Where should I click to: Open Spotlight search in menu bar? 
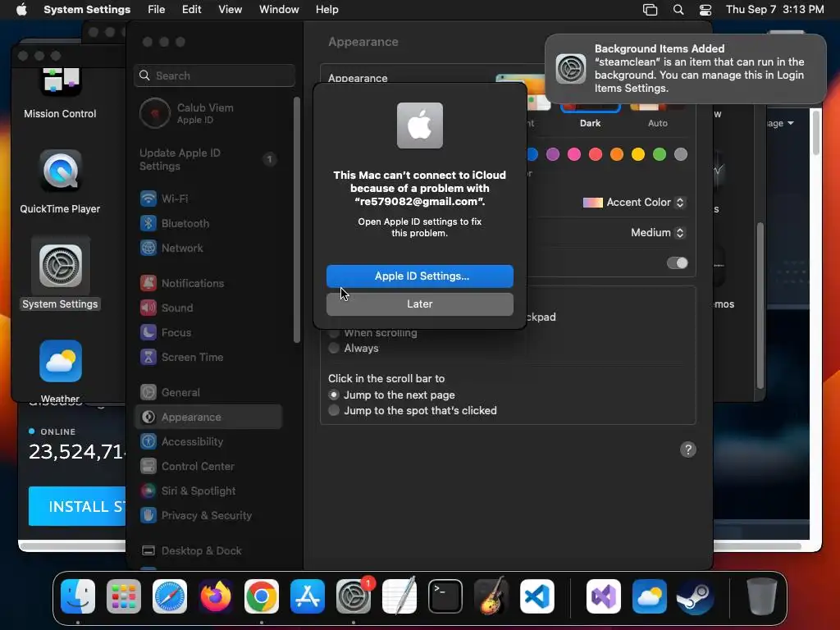[678, 10]
